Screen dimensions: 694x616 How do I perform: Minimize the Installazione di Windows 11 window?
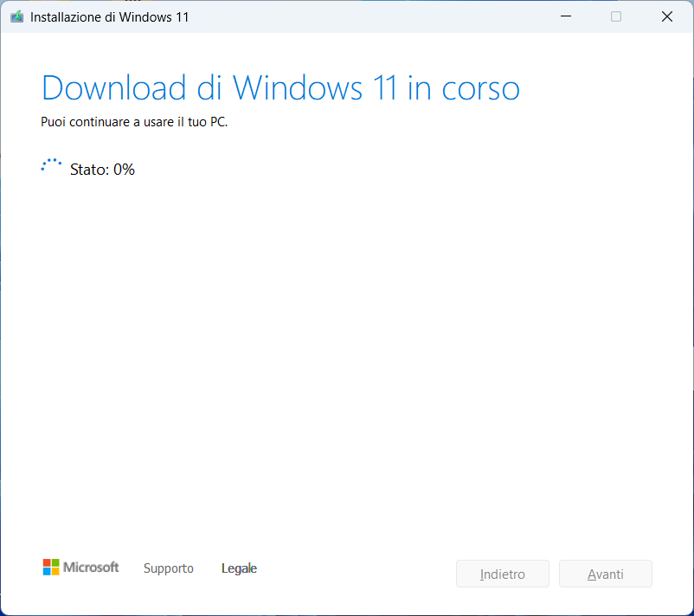click(565, 16)
